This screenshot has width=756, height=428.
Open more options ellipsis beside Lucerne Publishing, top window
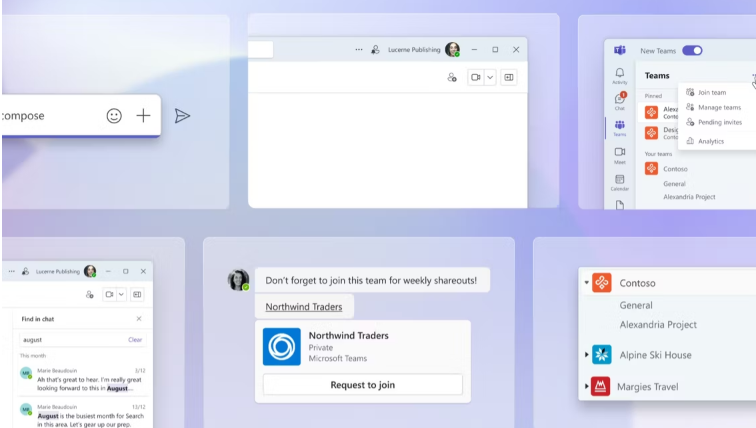359,50
